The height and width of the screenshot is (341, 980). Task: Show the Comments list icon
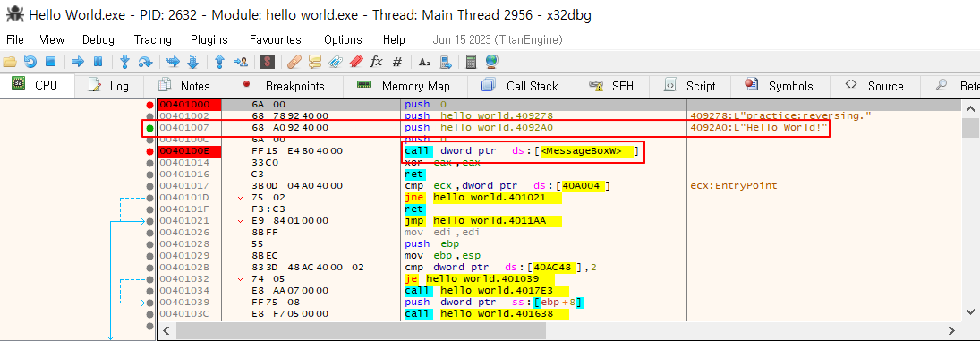tap(315, 62)
